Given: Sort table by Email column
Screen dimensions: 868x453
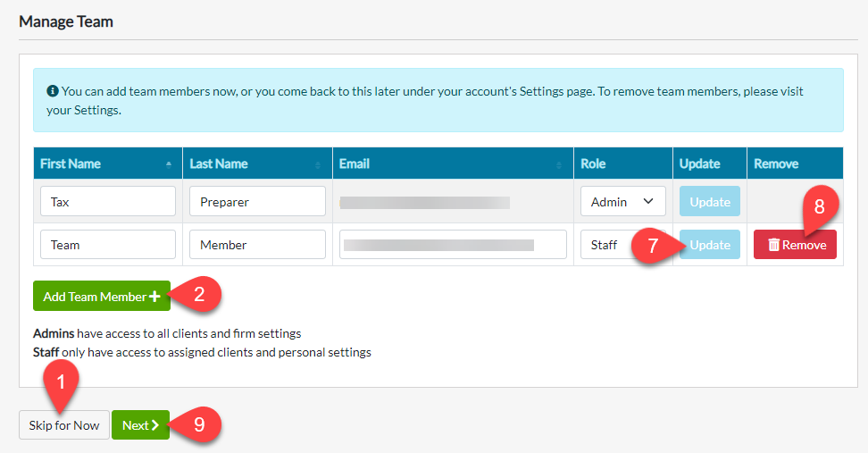Looking at the screenshot, I should [453, 164].
